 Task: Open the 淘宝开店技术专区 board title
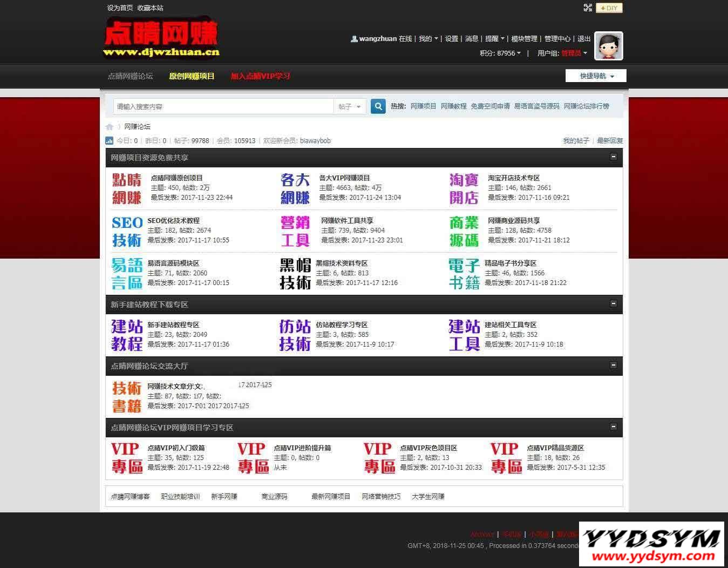coord(514,178)
